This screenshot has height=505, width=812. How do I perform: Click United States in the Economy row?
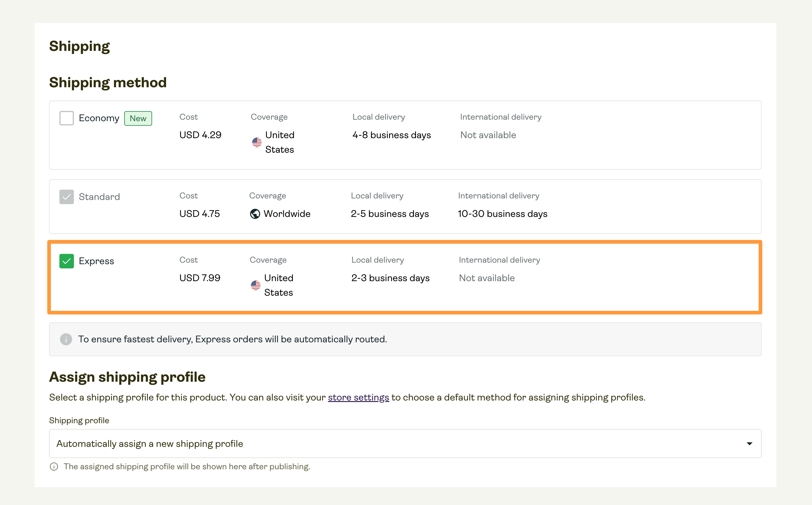280,142
